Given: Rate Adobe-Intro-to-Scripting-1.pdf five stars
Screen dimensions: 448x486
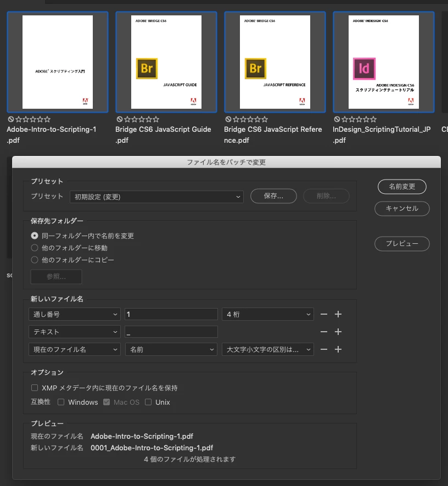Looking at the screenshot, I should tap(47, 119).
